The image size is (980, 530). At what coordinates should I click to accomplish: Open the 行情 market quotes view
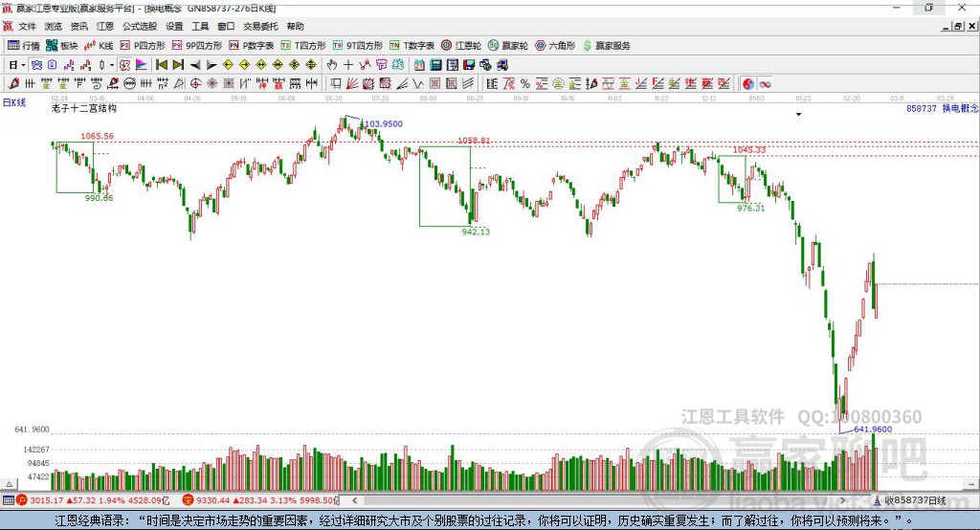click(x=24, y=46)
